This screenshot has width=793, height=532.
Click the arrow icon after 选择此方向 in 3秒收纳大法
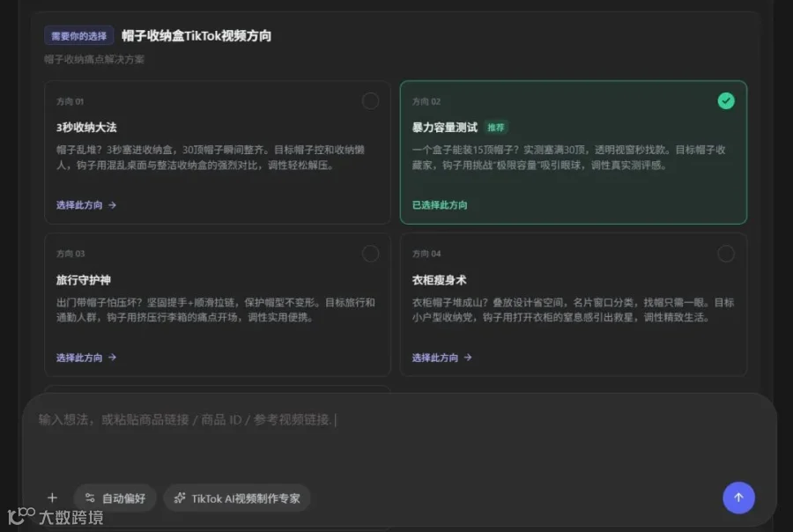[112, 205]
